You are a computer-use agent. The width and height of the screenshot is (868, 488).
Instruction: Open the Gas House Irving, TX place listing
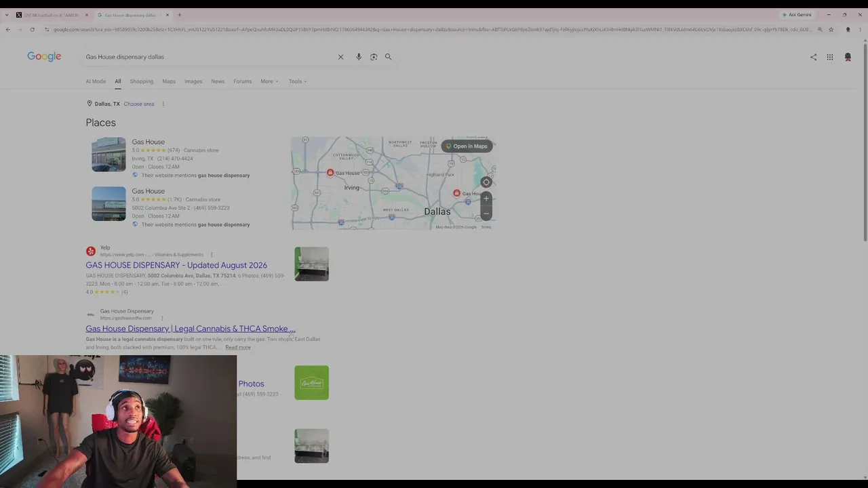148,142
